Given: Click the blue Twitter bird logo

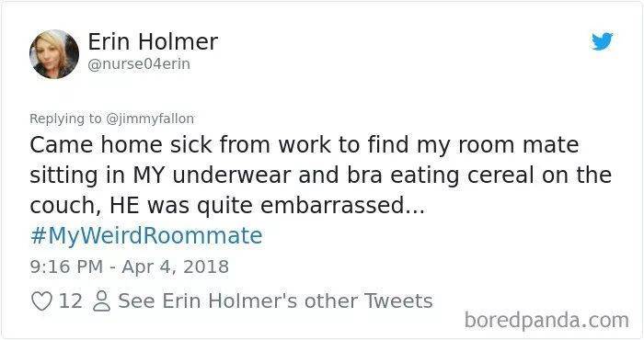Looking at the screenshot, I should click(x=602, y=41).
